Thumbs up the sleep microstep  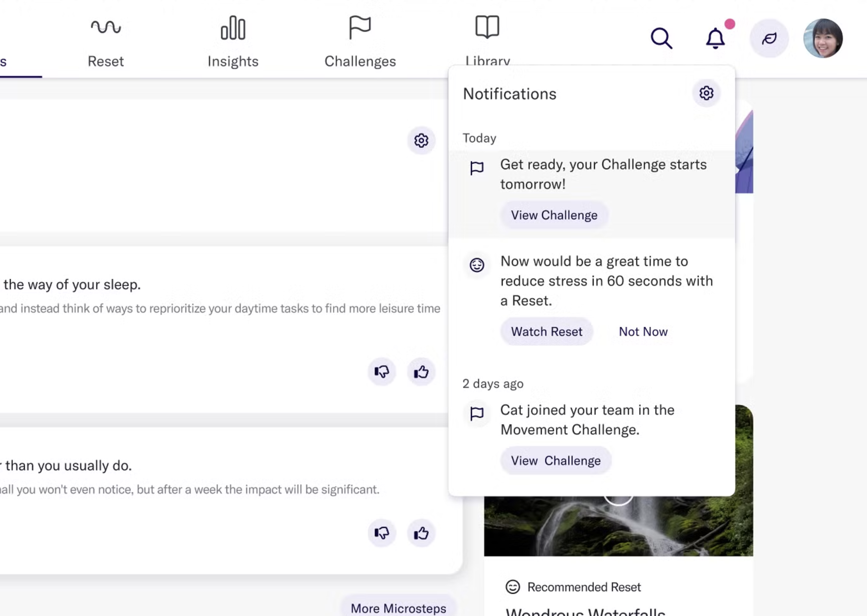coord(421,372)
